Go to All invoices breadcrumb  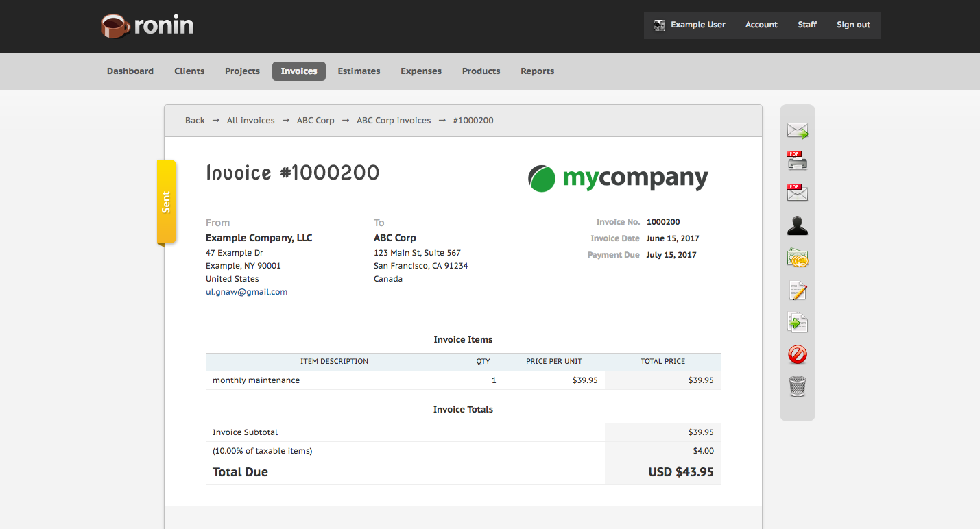coord(250,121)
